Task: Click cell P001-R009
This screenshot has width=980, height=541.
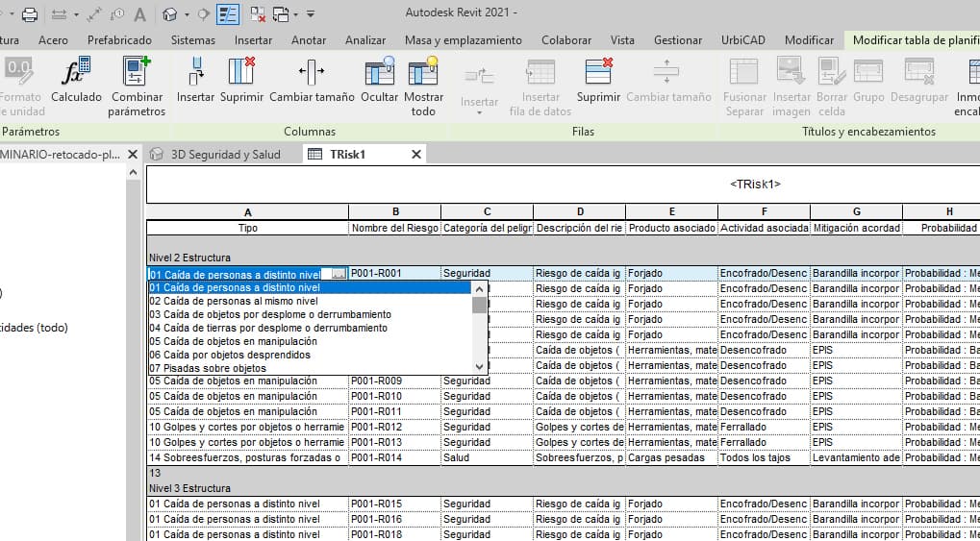Action: (x=395, y=381)
